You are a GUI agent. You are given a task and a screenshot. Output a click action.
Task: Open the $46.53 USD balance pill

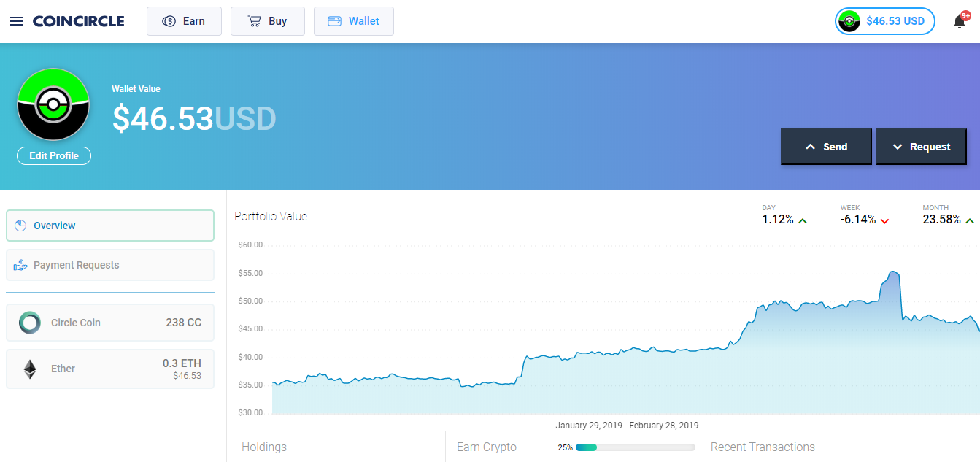(885, 21)
